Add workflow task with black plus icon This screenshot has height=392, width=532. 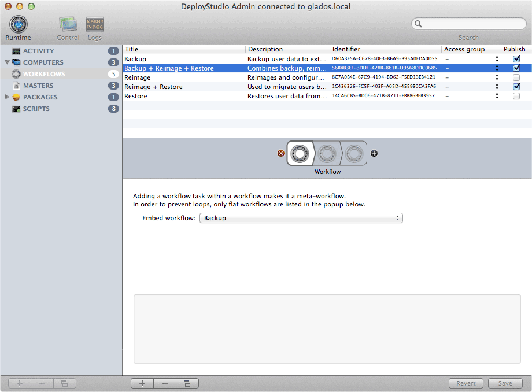coord(374,153)
